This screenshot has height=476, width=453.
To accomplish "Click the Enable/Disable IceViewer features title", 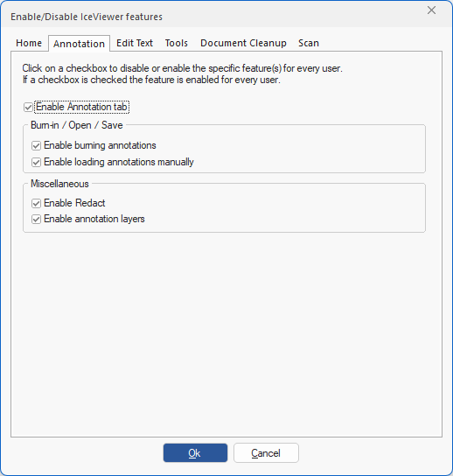I will pyautogui.click(x=87, y=17).
